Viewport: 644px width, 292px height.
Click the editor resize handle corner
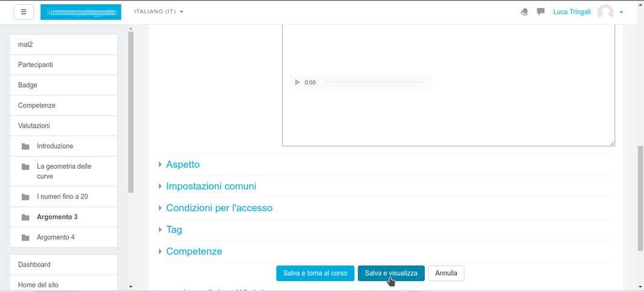click(x=612, y=143)
